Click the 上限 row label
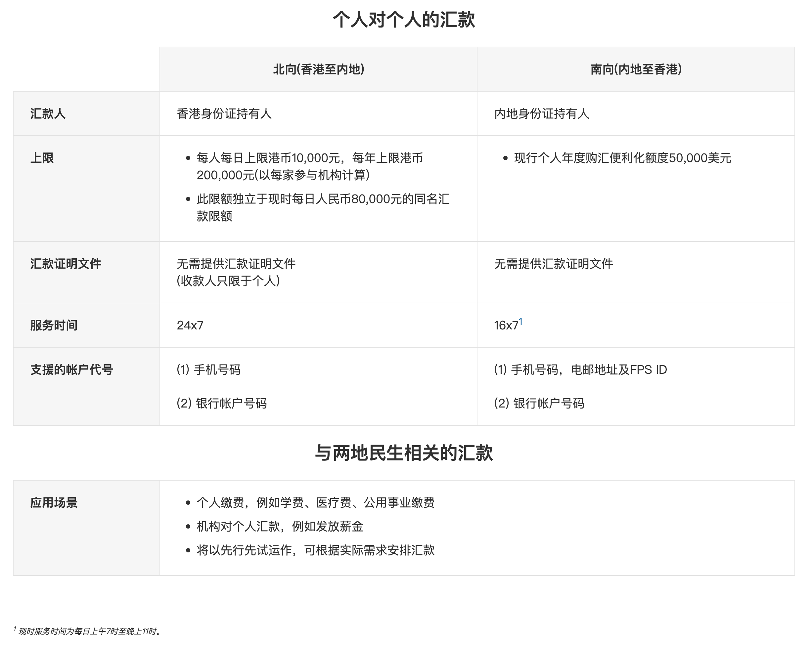Screen dimensions: 812x645 pos(42,158)
